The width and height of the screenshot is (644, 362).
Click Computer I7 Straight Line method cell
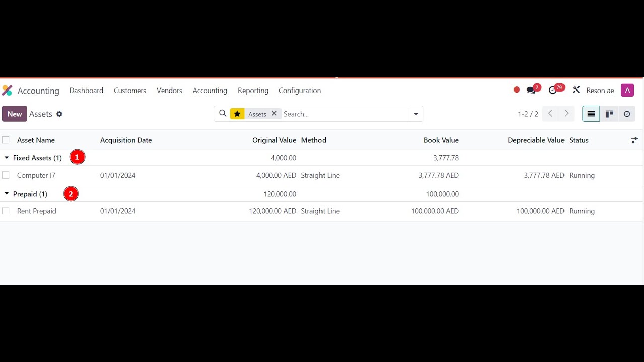(x=320, y=175)
